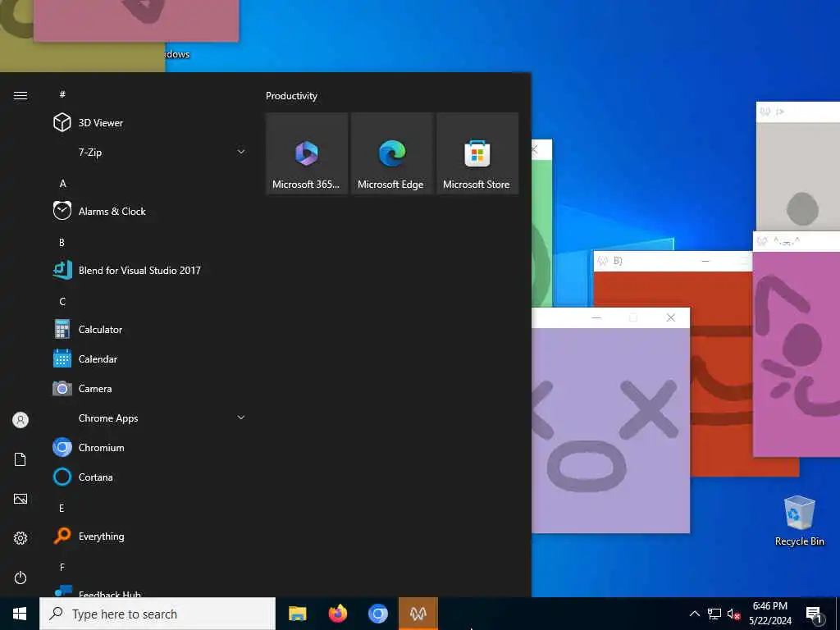The width and height of the screenshot is (840, 630).
Task: Click the Windows Start button
Action: (20, 614)
